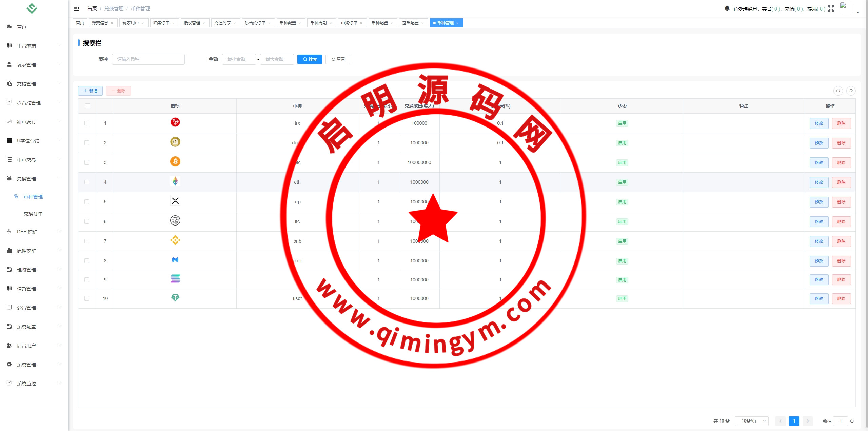Viewport: 868px width, 431px height.
Task: Click the green logo at top left
Action: tap(32, 8)
